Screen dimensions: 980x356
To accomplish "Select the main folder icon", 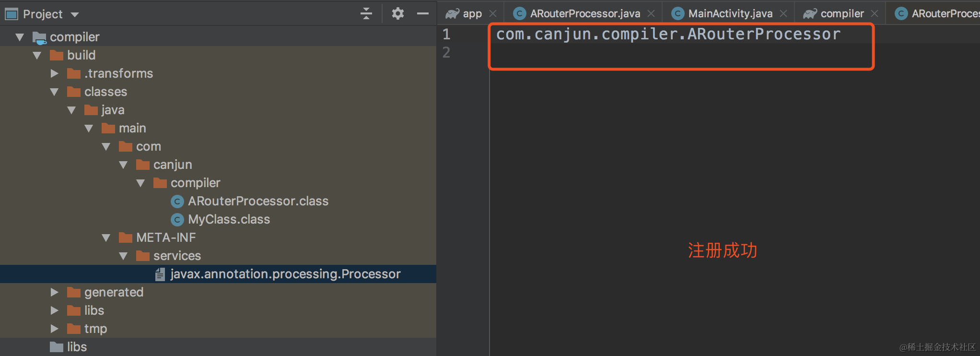I will [108, 128].
